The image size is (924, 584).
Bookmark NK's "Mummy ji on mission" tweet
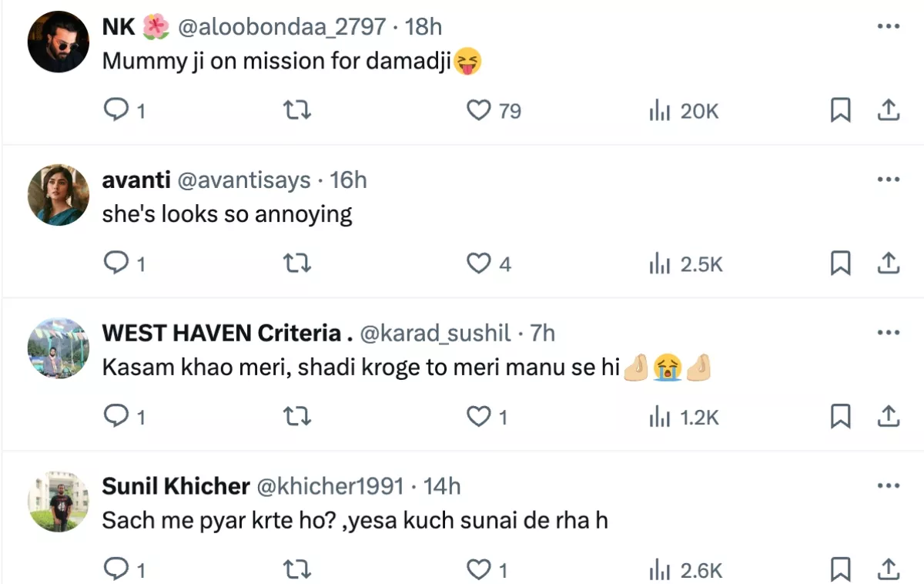tap(840, 111)
